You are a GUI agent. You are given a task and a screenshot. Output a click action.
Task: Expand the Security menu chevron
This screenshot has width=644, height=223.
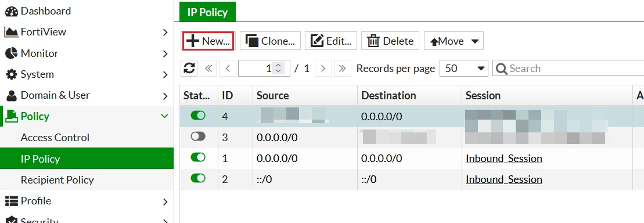[165, 221]
